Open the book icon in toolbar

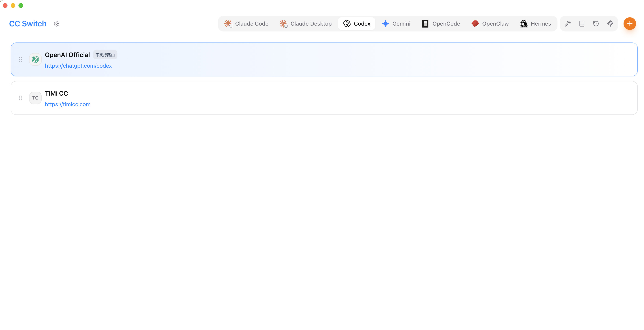pos(582,23)
